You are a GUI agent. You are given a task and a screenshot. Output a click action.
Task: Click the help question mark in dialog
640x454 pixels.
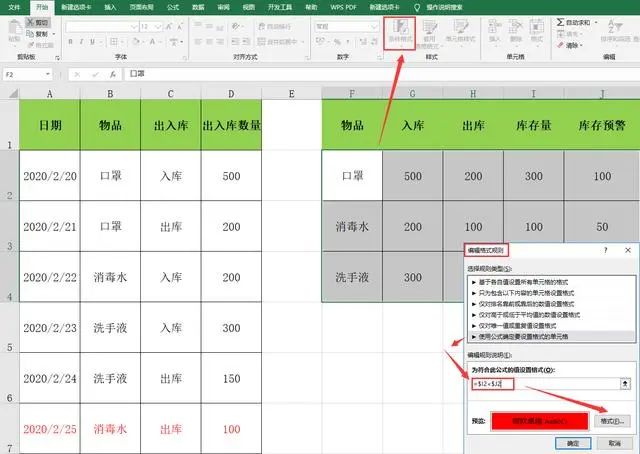604,248
